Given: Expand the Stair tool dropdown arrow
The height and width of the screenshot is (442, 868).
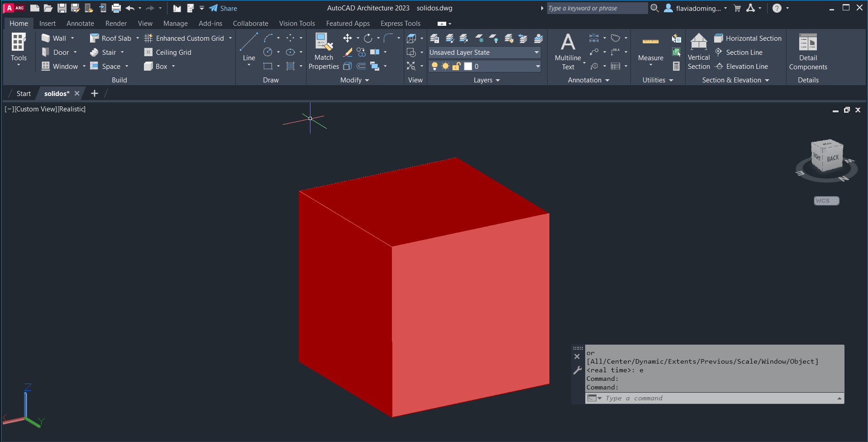Looking at the screenshot, I should 122,52.
